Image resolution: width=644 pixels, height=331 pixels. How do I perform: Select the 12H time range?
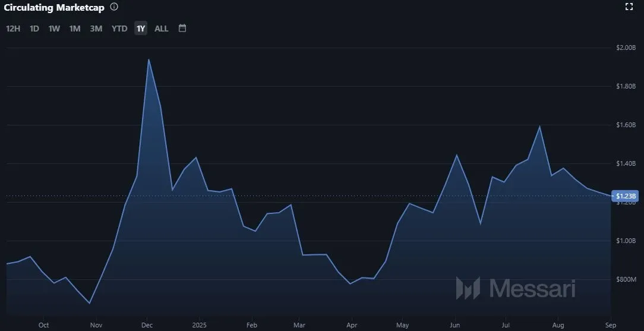point(13,29)
